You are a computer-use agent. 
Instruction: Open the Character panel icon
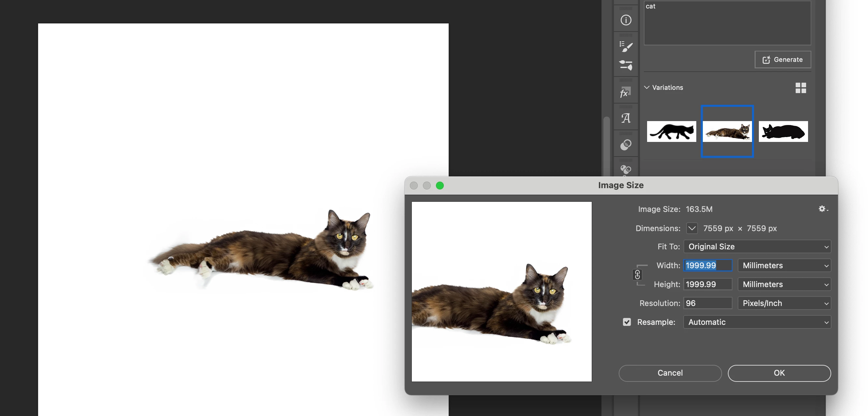[626, 118]
